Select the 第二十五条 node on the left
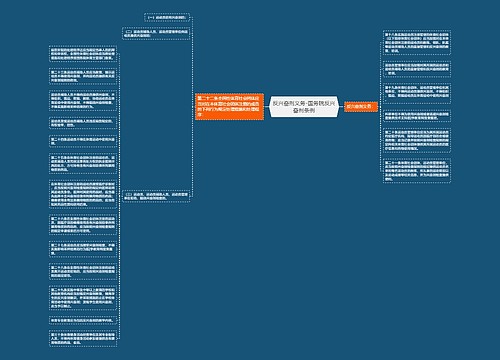This screenshot has height=360, width=500. (83, 164)
